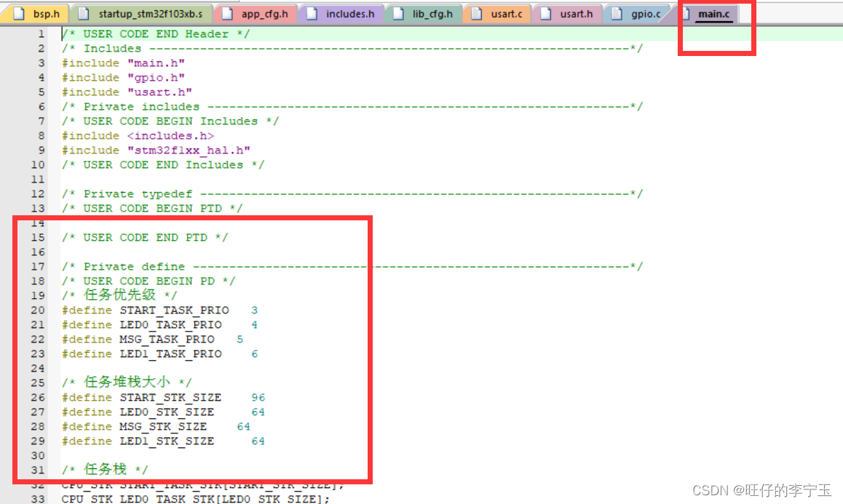The width and height of the screenshot is (843, 504).
Task: Click the file icon on gpio.c tab
Action: [x=617, y=14]
